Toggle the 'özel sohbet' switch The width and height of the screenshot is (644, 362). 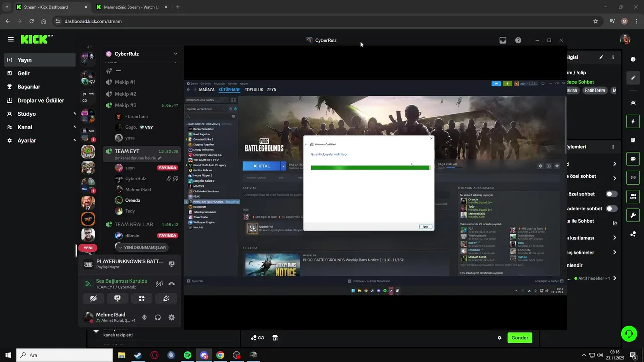click(611, 194)
